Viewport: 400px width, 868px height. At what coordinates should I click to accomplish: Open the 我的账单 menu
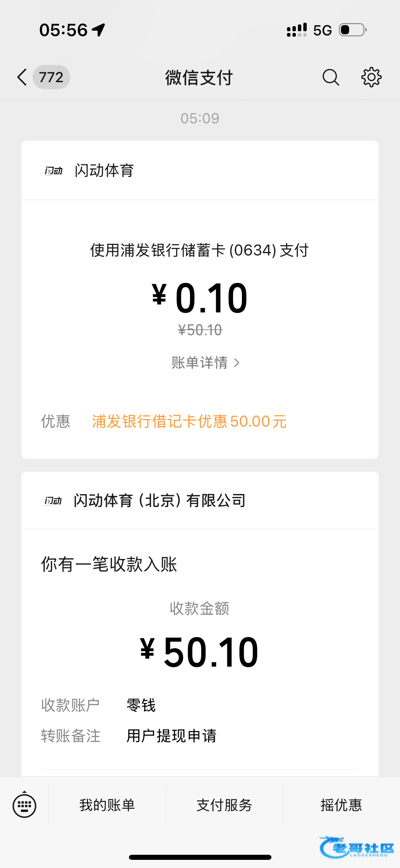107,805
